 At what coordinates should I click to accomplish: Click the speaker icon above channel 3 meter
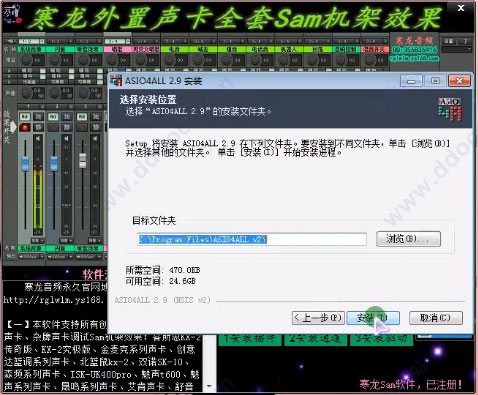pos(95,138)
